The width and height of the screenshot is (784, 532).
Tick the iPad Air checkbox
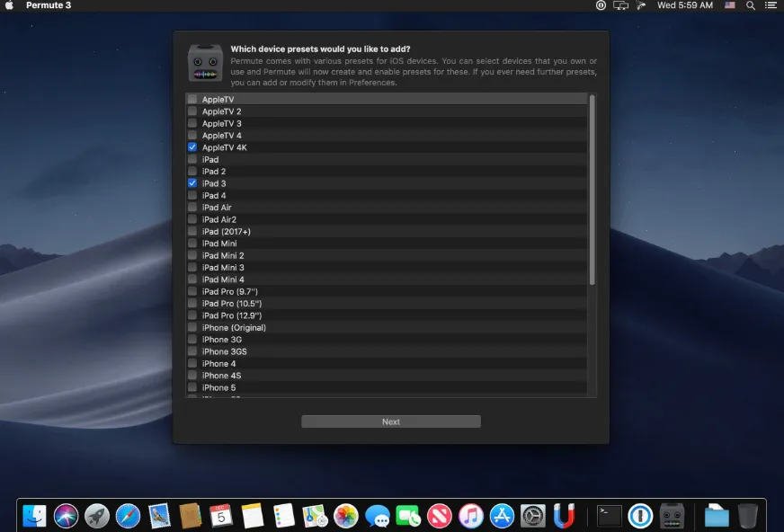coord(192,207)
